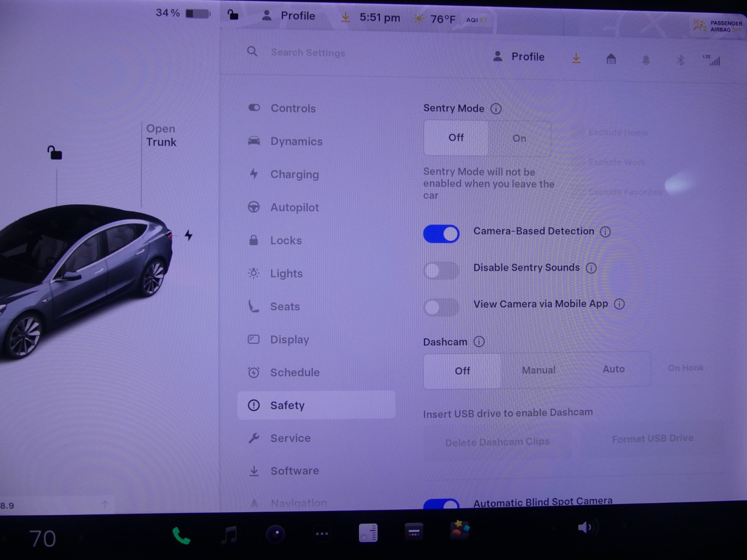This screenshot has height=560, width=747.
Task: Open the Profile selector in settings header
Action: tap(519, 57)
